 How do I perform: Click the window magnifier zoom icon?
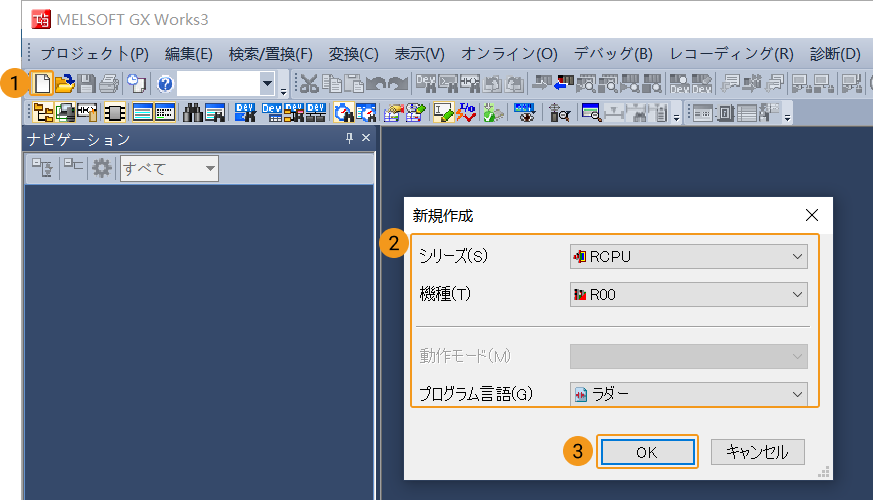point(591,113)
